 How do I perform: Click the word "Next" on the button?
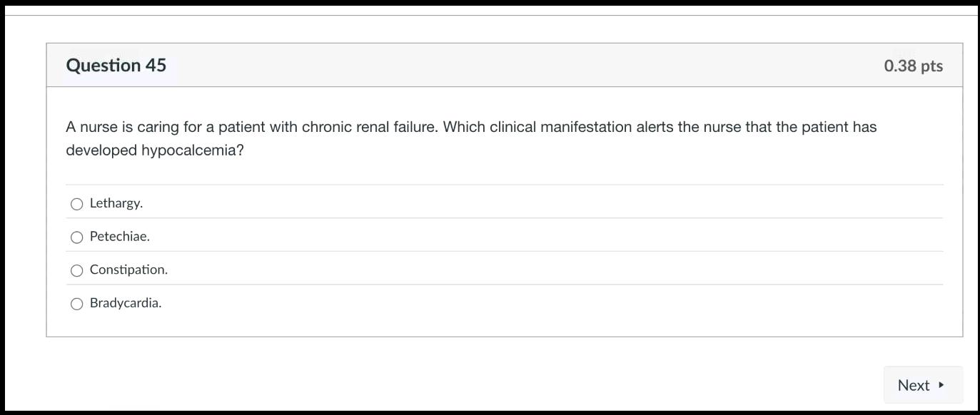[x=913, y=385]
